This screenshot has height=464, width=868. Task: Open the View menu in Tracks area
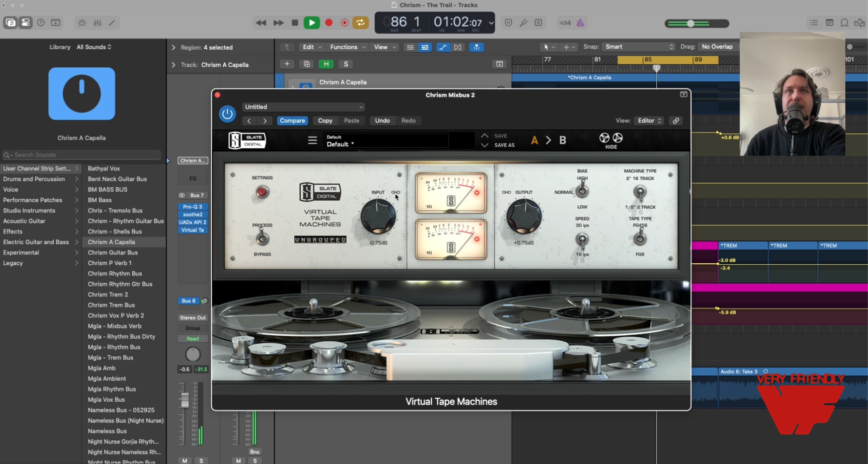pyautogui.click(x=385, y=47)
